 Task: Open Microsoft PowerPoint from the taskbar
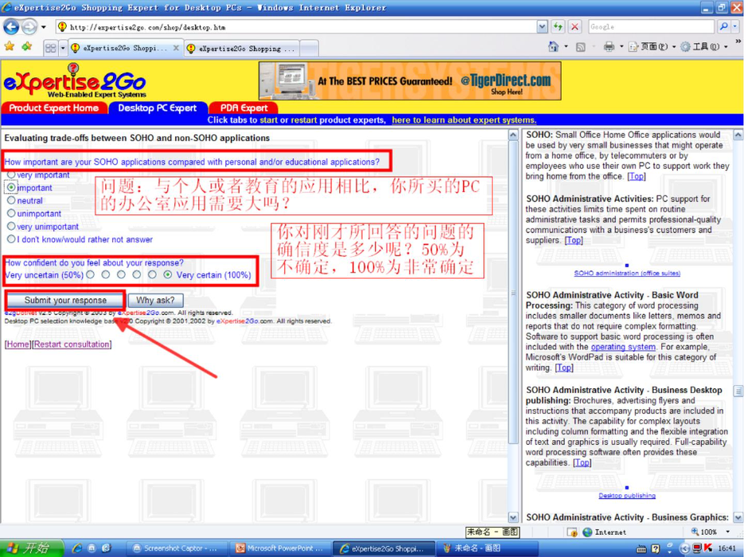(279, 548)
